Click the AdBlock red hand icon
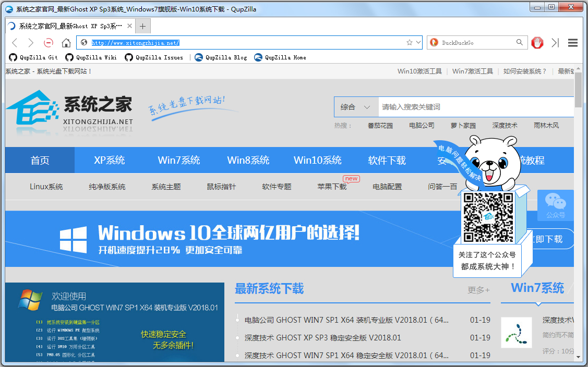This screenshot has height=367, width=588. pyautogui.click(x=537, y=43)
